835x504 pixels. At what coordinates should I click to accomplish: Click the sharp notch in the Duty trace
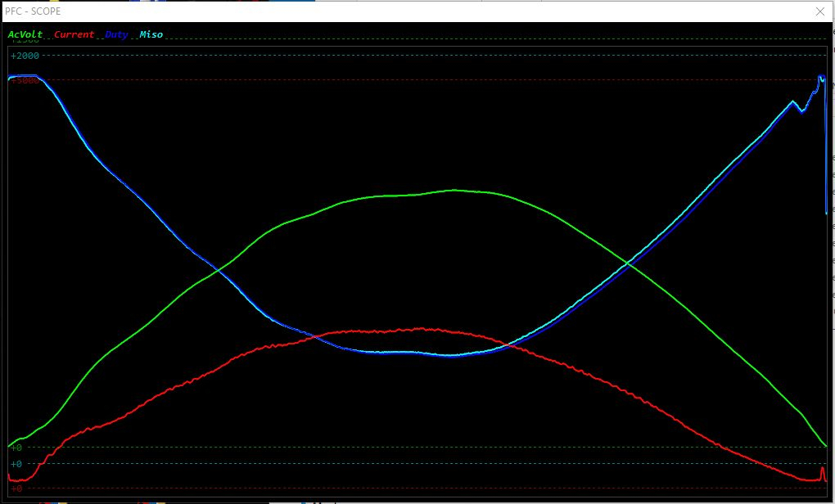point(802,110)
